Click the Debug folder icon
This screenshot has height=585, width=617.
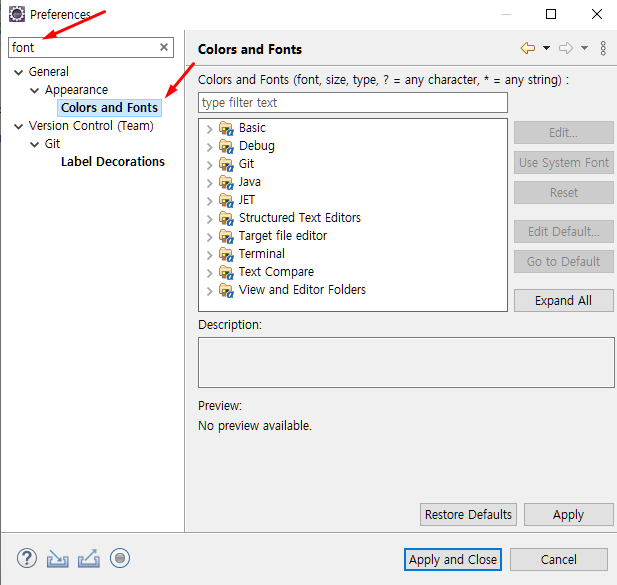(226, 146)
